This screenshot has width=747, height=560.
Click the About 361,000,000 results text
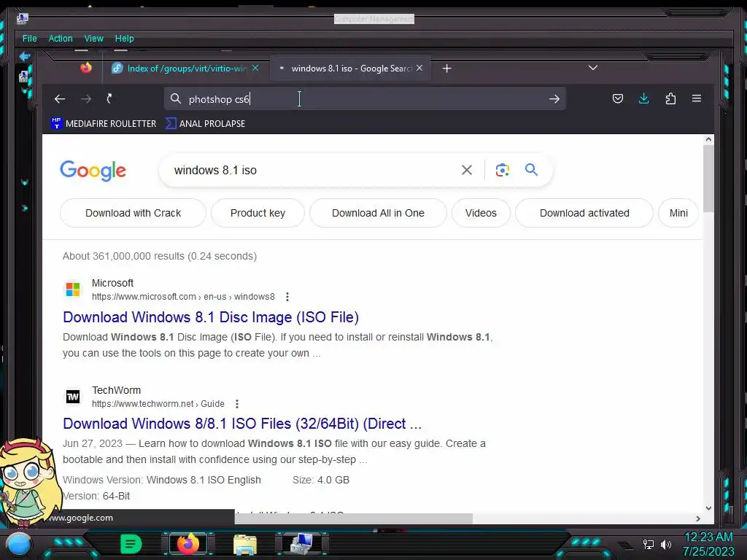[x=160, y=256]
